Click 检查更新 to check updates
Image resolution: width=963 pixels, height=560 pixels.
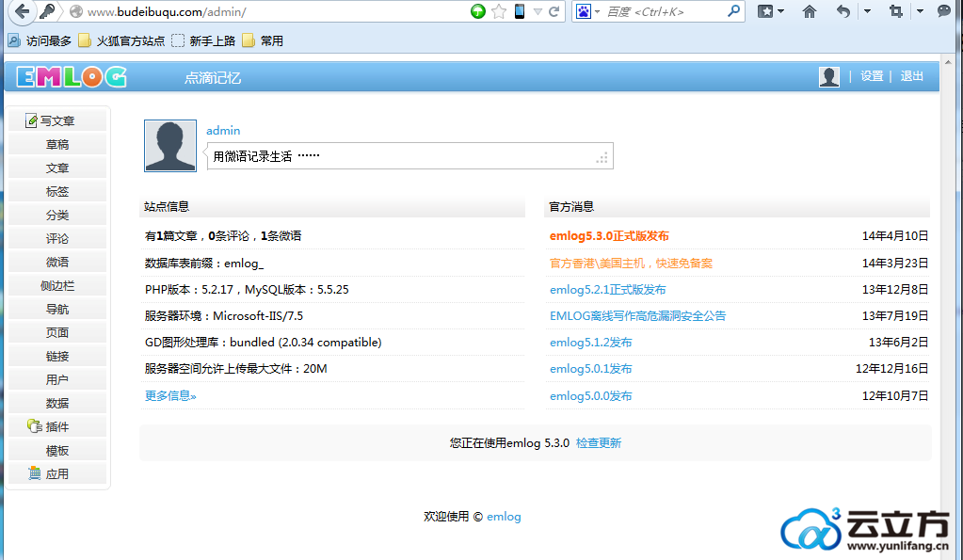coord(599,442)
